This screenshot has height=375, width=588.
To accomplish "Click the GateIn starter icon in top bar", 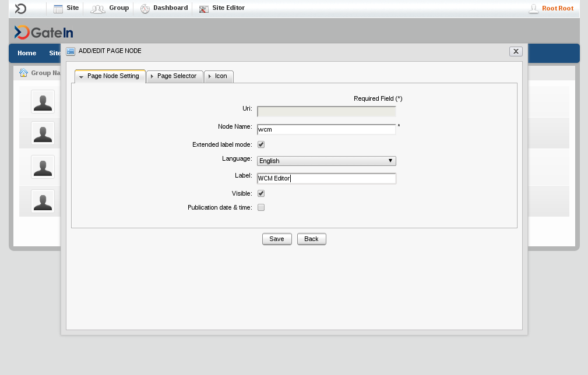I will coord(20,9).
